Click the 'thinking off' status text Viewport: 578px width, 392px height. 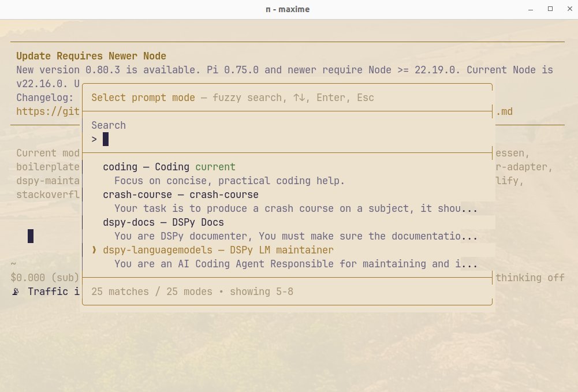click(529, 278)
